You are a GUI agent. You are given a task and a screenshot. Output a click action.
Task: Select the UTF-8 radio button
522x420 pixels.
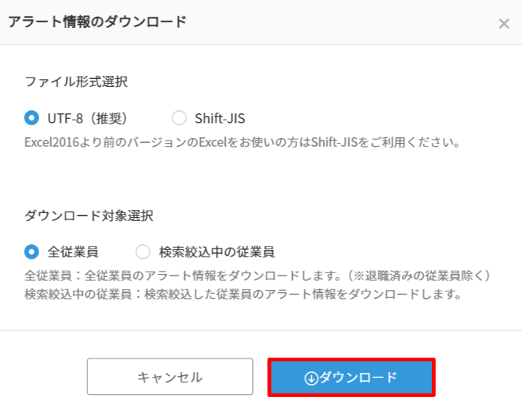pyautogui.click(x=32, y=118)
